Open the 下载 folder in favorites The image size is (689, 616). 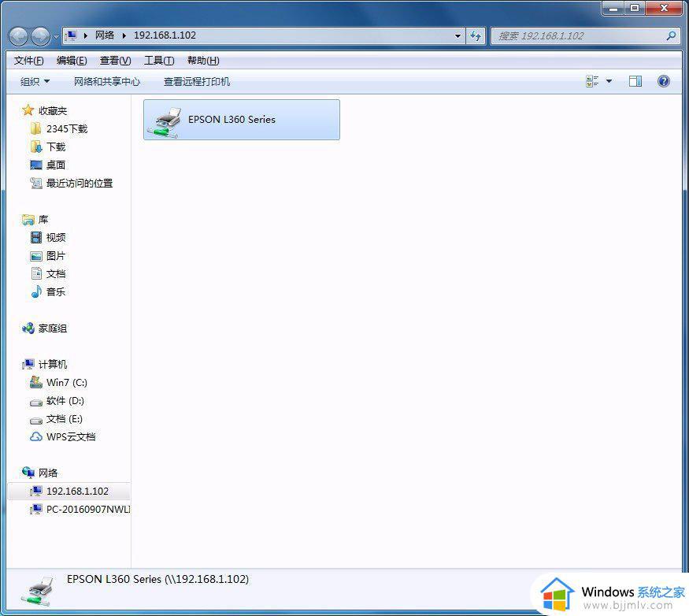click(56, 147)
